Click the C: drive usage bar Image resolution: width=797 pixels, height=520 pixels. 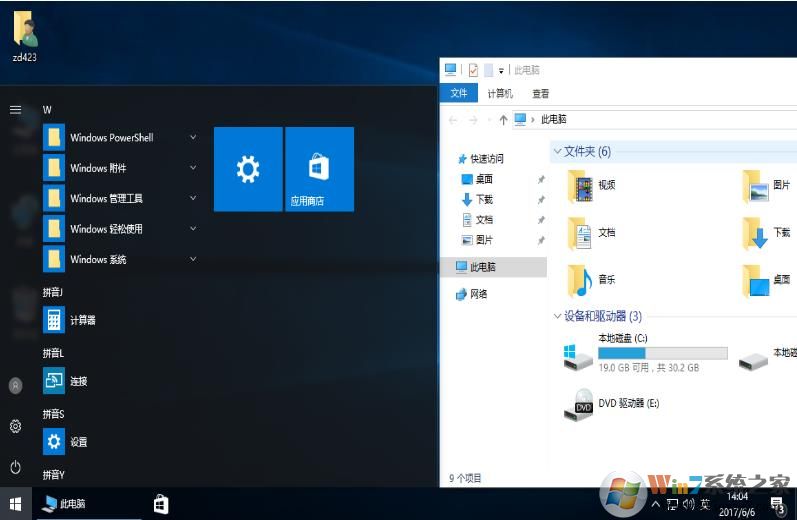click(662, 353)
